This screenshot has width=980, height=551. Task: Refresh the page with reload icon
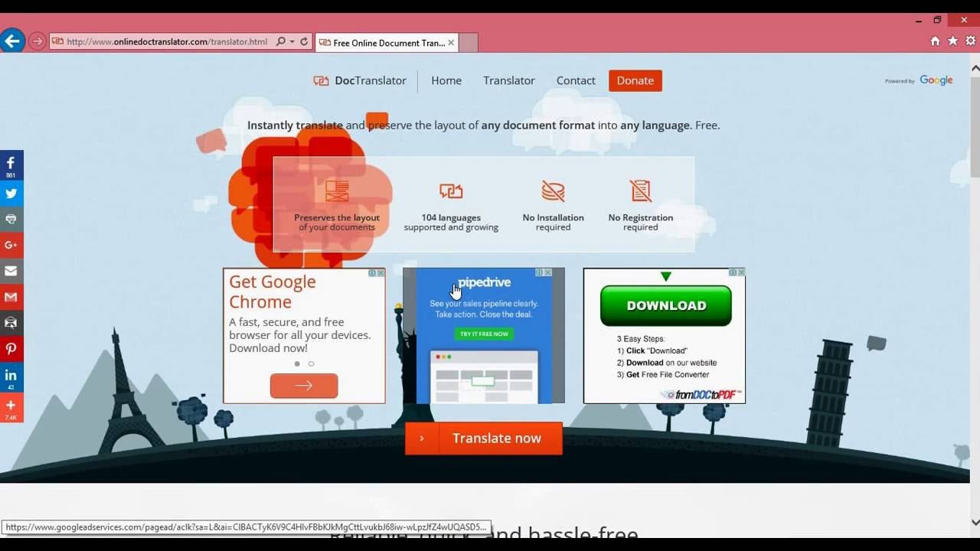point(304,41)
